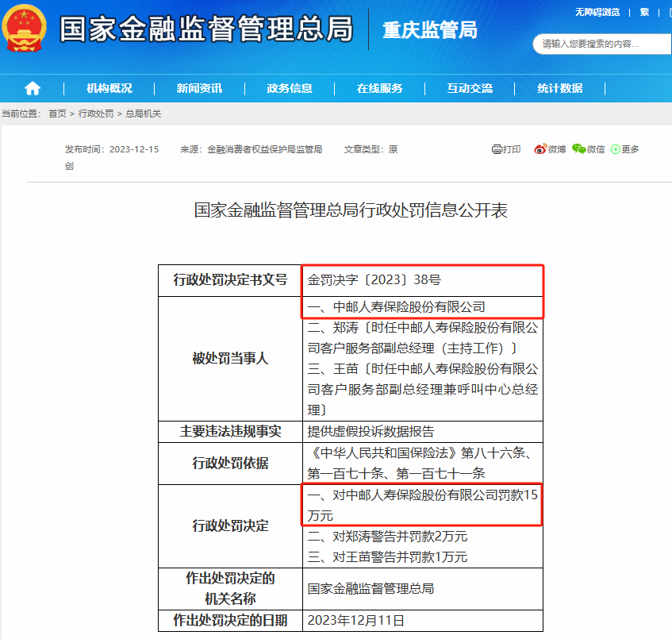Screen dimensions: 672x639
Task: Share via the Weibo icon
Action: (x=540, y=148)
